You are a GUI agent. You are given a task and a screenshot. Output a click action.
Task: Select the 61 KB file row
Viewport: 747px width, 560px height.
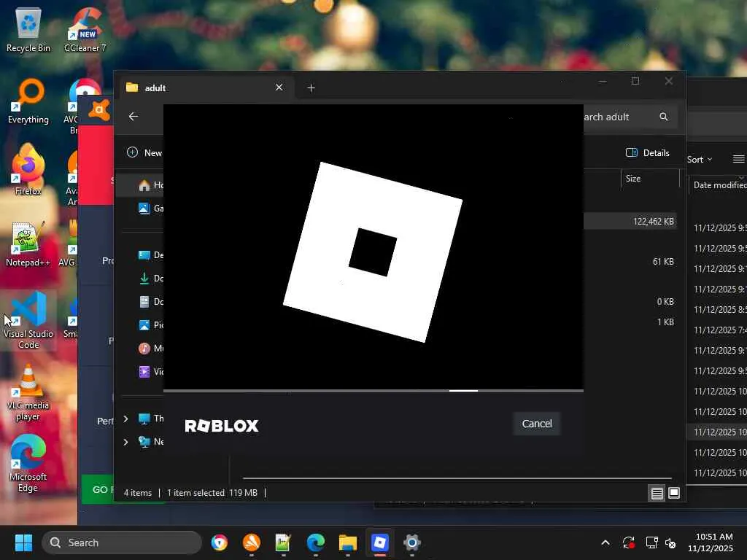[x=630, y=262]
